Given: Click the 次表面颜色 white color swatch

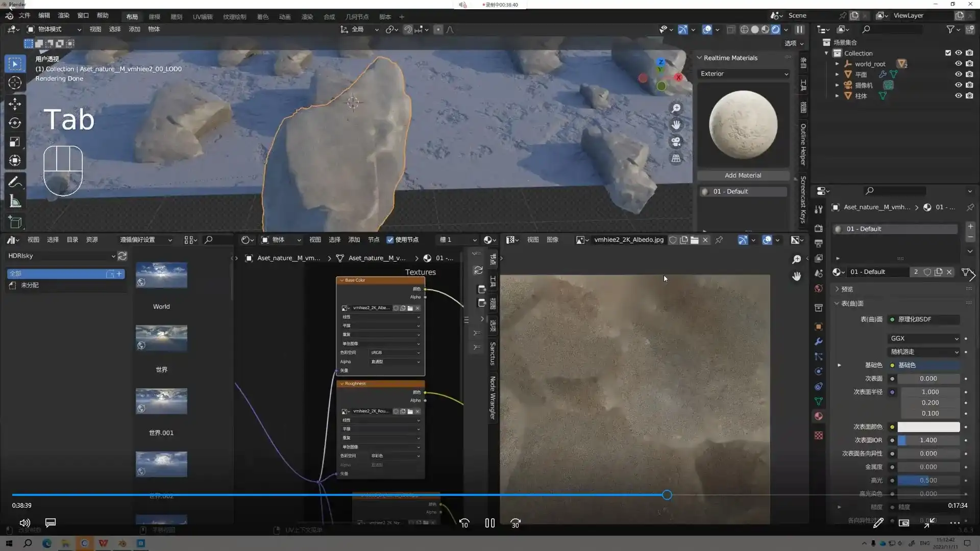Looking at the screenshot, I should pyautogui.click(x=928, y=427).
